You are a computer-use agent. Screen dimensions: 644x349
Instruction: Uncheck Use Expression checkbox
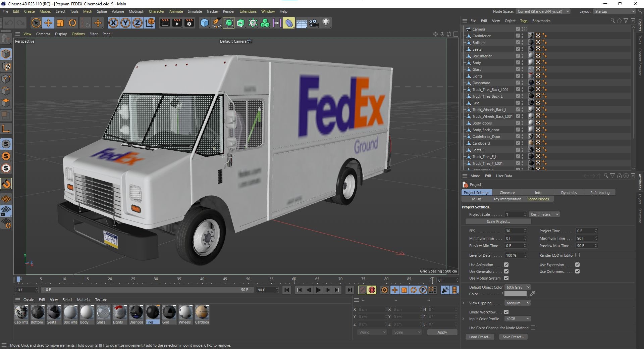(577, 265)
